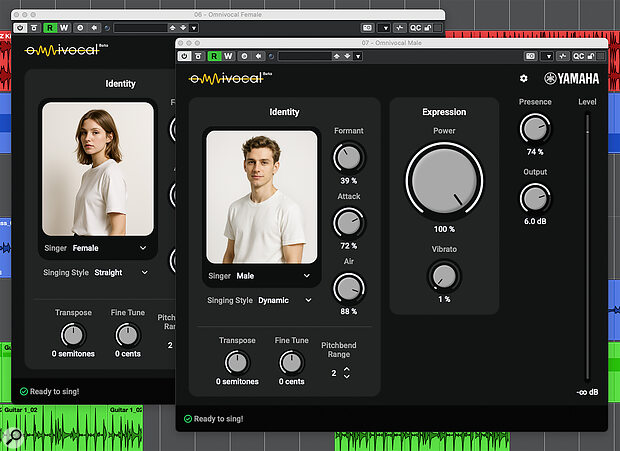
Task: Click the camera snapshot icon in Male window
Action: point(530,56)
